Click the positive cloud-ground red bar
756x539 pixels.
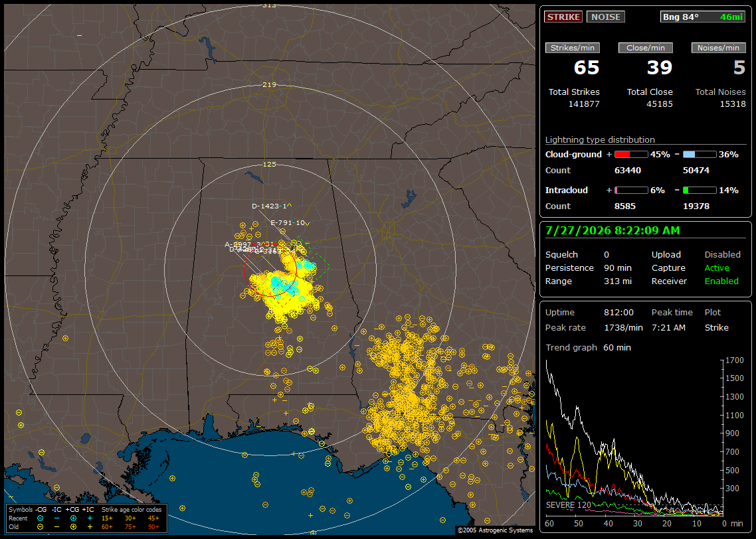click(631, 155)
